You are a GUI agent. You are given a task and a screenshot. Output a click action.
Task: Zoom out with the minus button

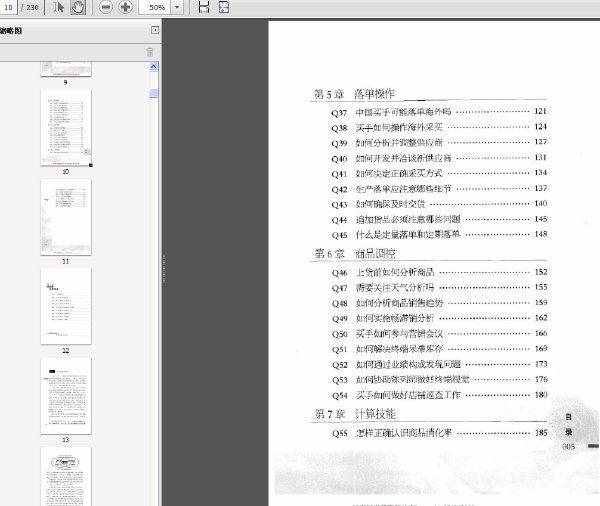pyautogui.click(x=106, y=7)
